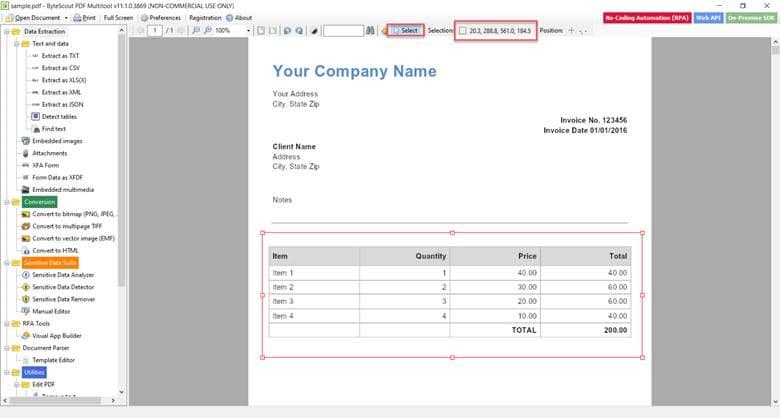Open Sensitive Data Analyzer
Viewport: 780px width, 418px height.
62,274
